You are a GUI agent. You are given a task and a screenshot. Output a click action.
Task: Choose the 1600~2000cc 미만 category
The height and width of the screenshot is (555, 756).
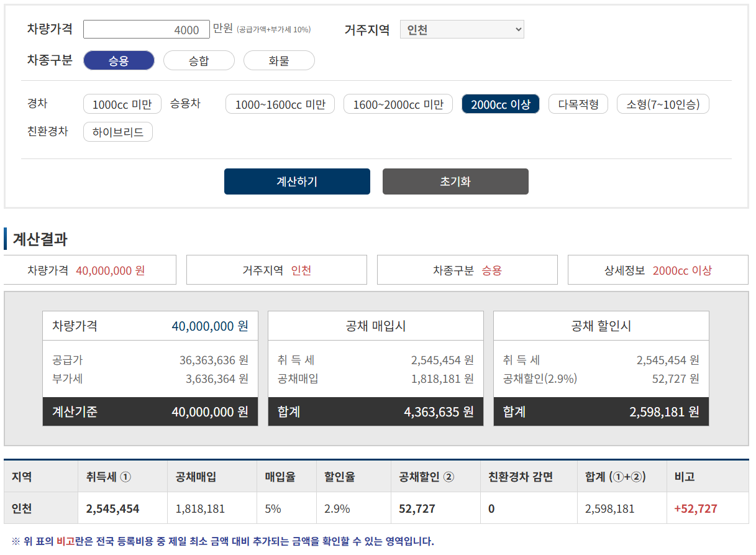[398, 104]
